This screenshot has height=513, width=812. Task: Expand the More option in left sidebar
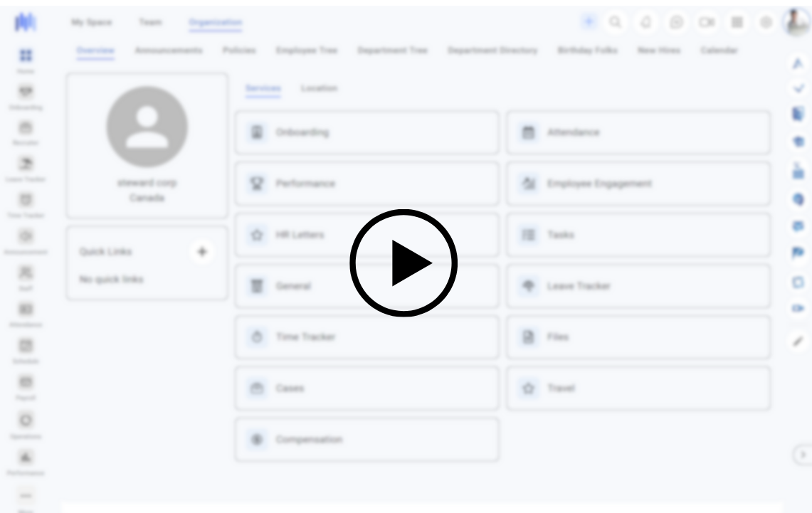(x=26, y=498)
